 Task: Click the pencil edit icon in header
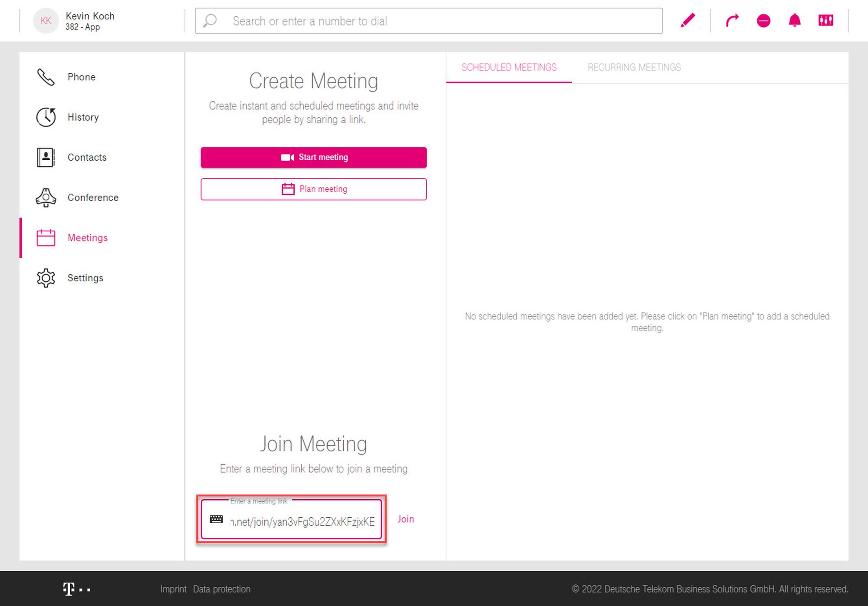click(x=687, y=20)
